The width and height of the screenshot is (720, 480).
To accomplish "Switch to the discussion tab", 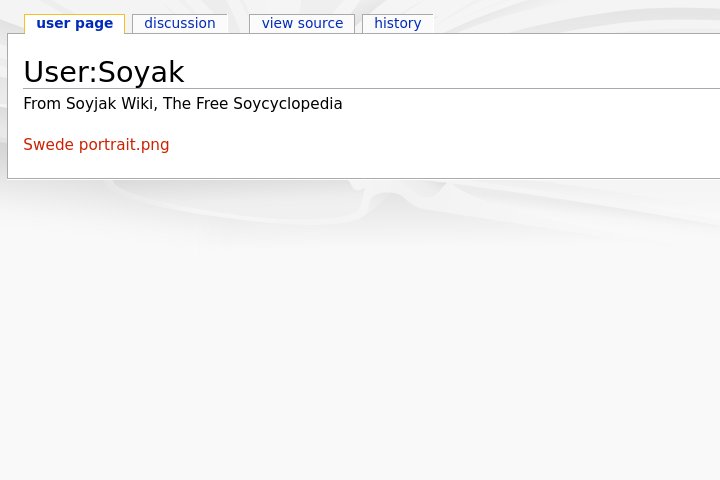I will (180, 23).
